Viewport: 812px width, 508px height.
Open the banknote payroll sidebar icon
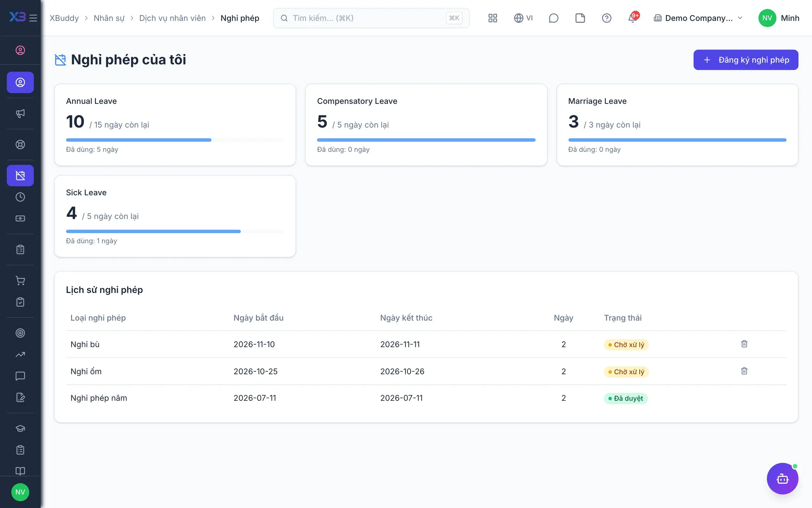(20, 218)
